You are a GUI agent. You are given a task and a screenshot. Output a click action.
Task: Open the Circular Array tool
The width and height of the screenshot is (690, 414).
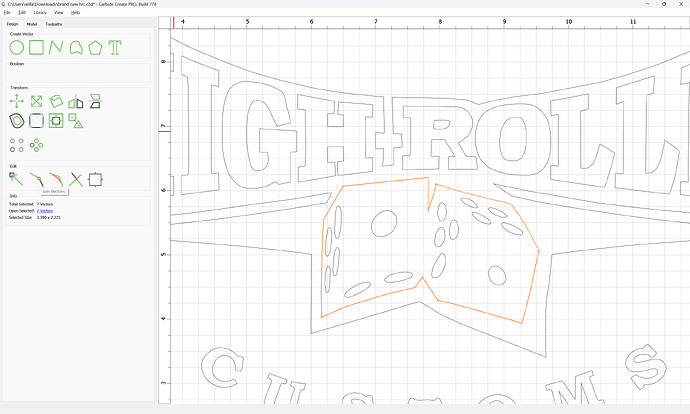pyautogui.click(x=37, y=145)
